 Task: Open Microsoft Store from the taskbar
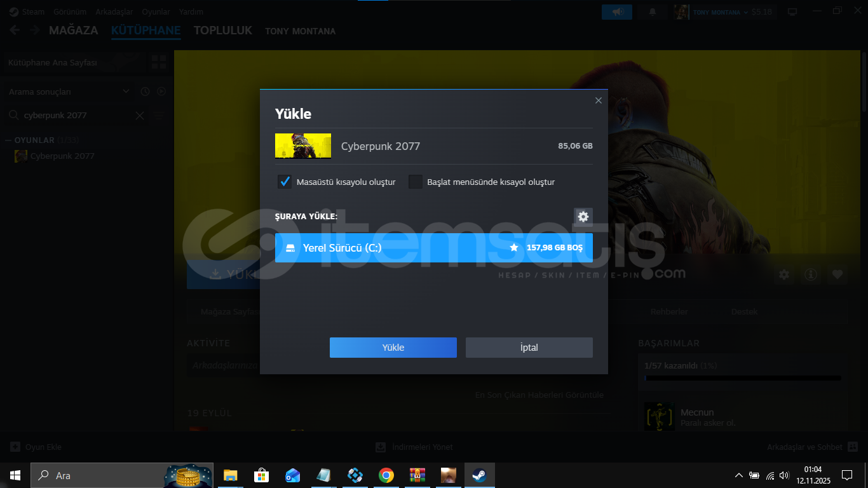[261, 475]
